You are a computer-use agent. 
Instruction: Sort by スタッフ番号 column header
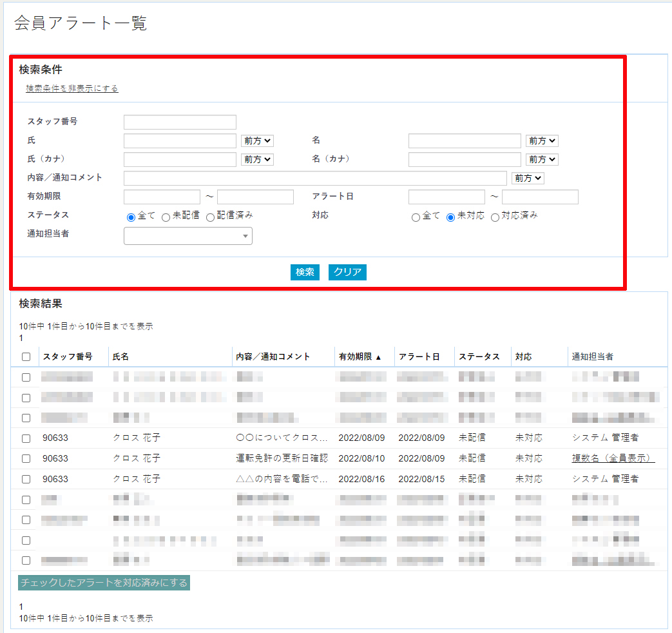(67, 357)
